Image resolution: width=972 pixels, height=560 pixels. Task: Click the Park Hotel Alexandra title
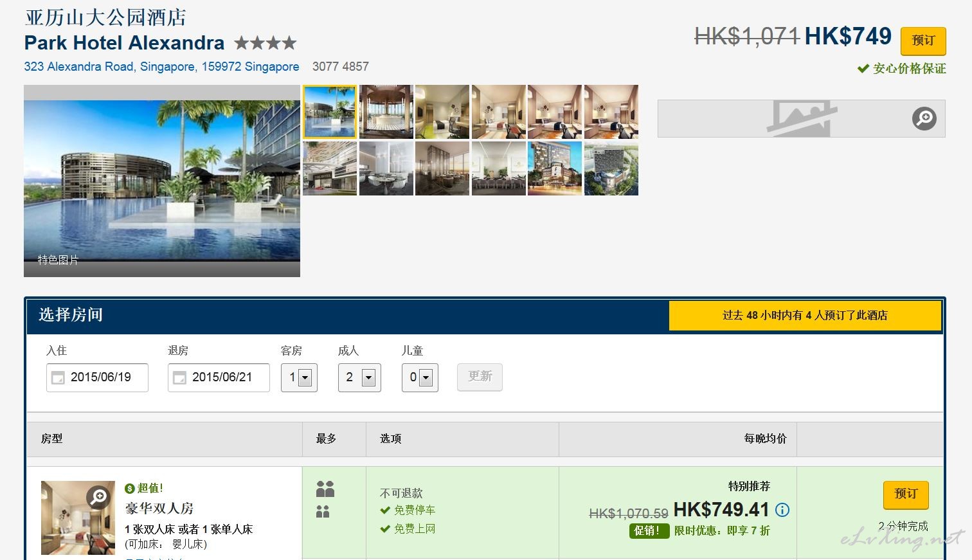pyautogui.click(x=124, y=43)
